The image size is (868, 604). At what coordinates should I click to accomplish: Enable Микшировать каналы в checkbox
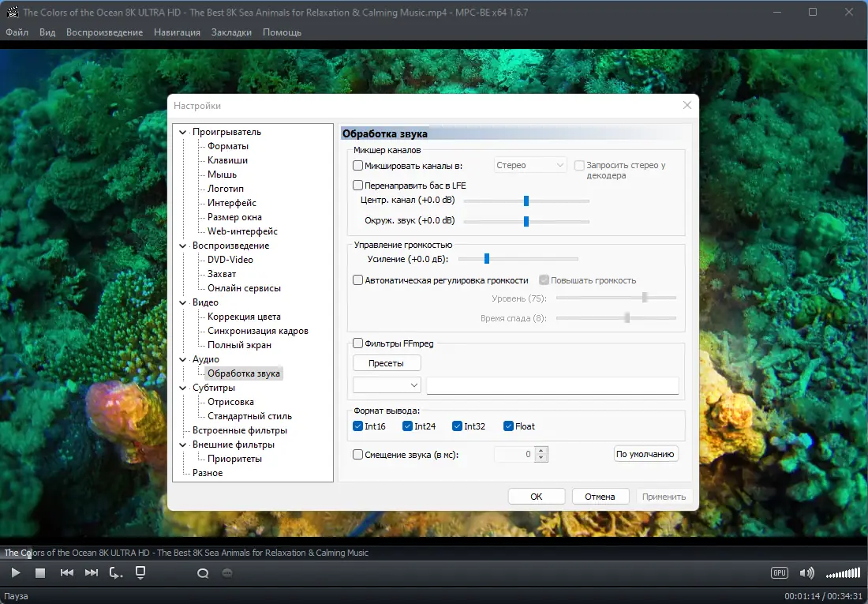pos(357,165)
